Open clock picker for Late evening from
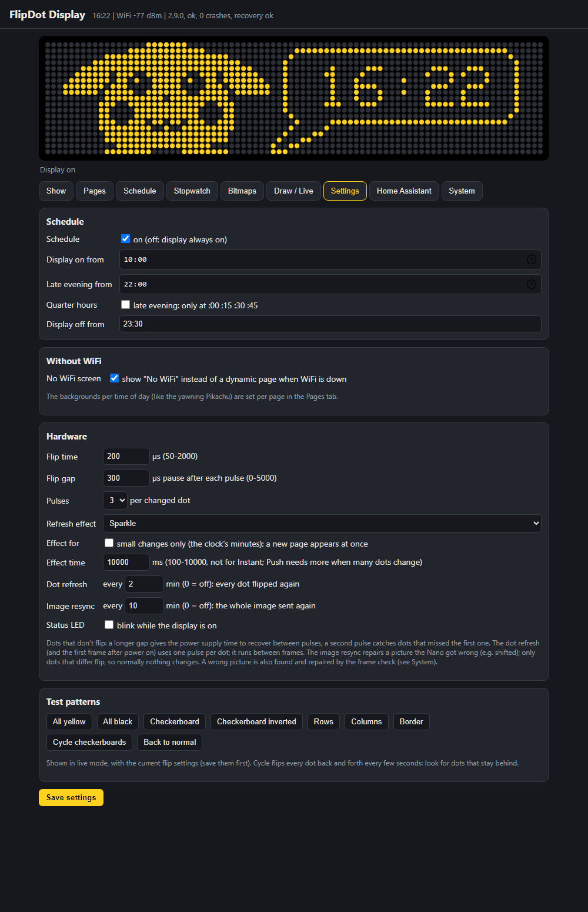The image size is (588, 912). point(531,284)
